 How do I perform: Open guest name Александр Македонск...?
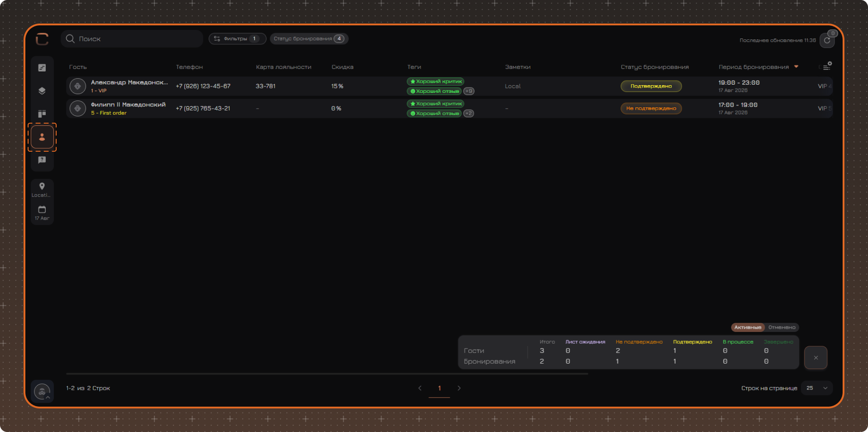(x=129, y=82)
